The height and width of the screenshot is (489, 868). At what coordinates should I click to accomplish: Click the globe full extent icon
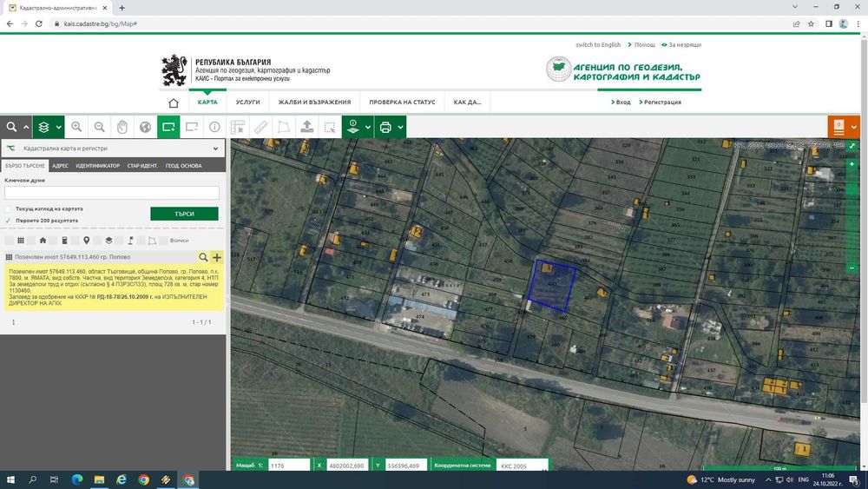coord(145,127)
